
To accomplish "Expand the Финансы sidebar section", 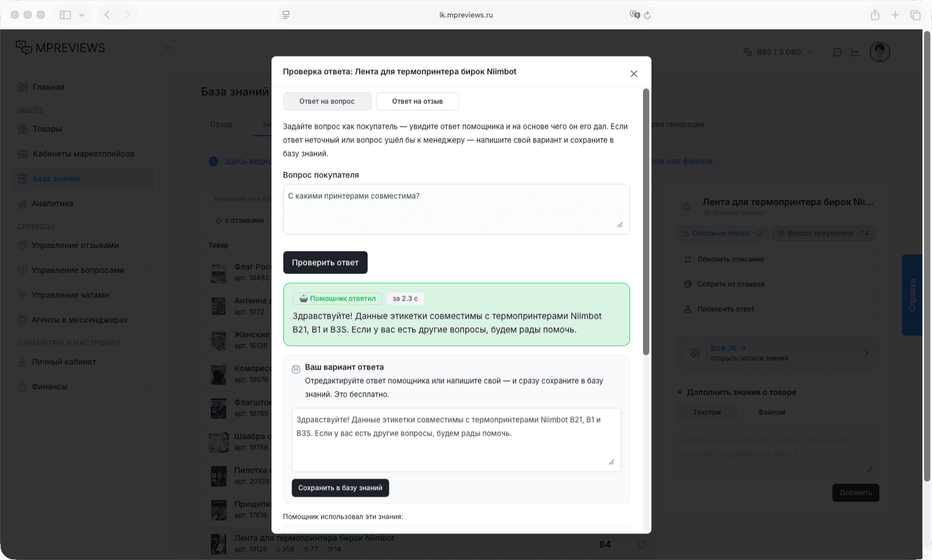I will click(x=151, y=387).
